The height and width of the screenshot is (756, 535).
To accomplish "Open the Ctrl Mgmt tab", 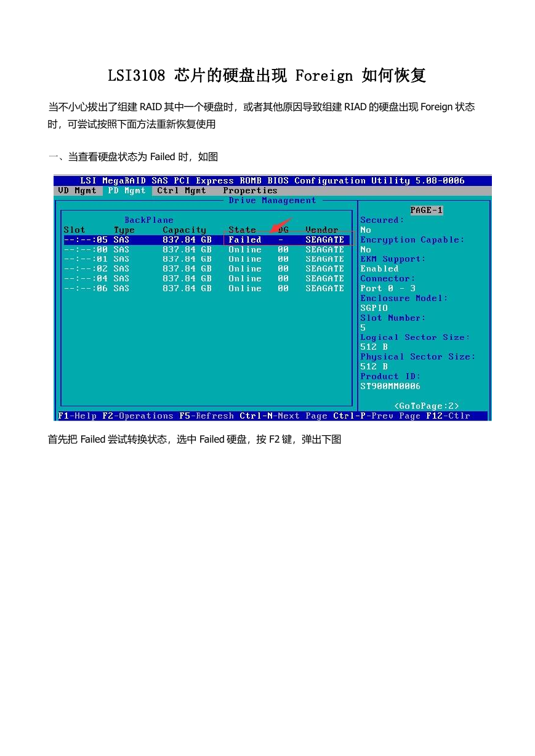I will click(x=182, y=191).
